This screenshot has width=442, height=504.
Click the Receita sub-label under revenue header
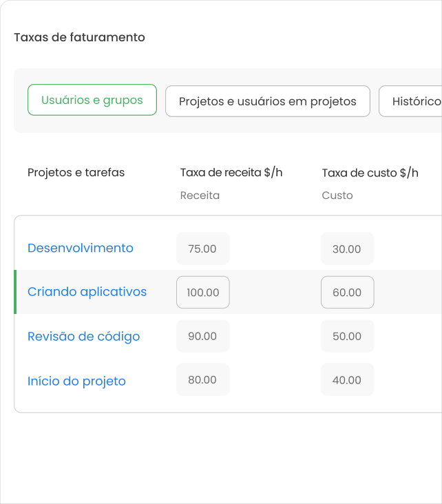[x=200, y=195]
